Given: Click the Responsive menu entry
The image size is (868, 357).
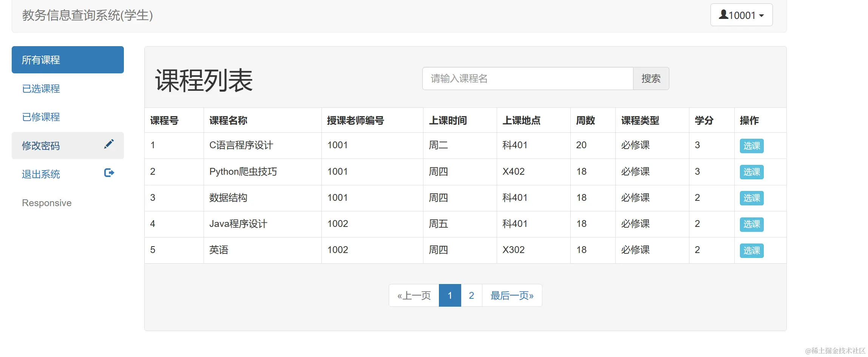Looking at the screenshot, I should (x=46, y=203).
